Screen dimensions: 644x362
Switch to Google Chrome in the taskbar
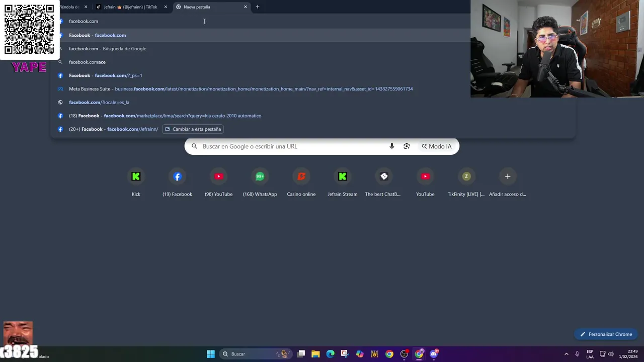[389, 354]
